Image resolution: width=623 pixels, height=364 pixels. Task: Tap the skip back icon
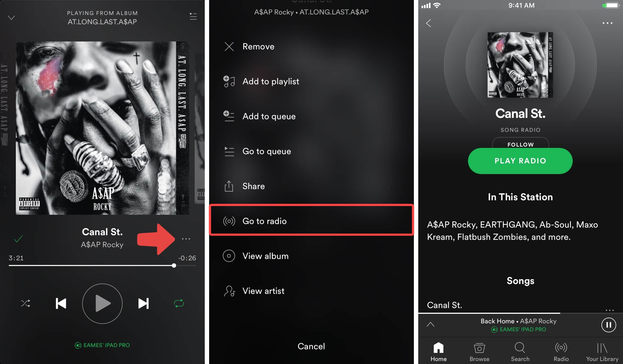click(61, 303)
